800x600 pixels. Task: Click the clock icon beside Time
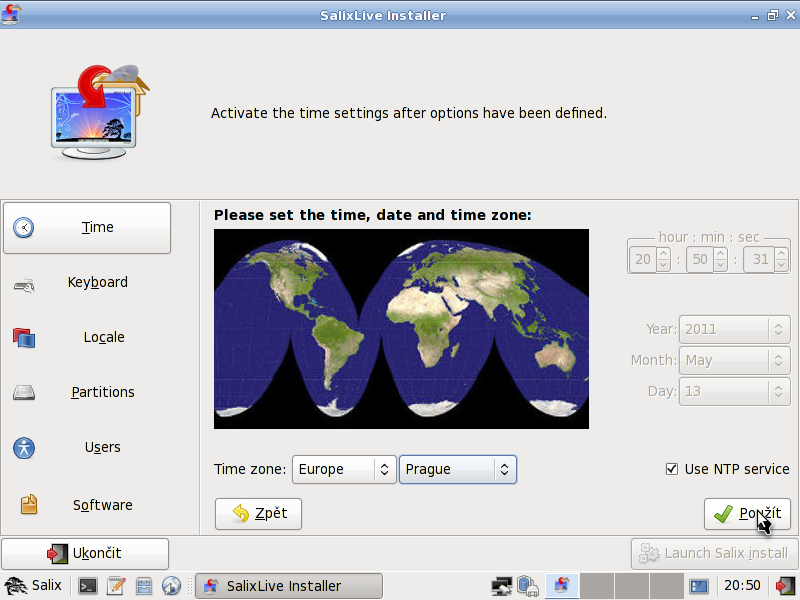point(23,228)
